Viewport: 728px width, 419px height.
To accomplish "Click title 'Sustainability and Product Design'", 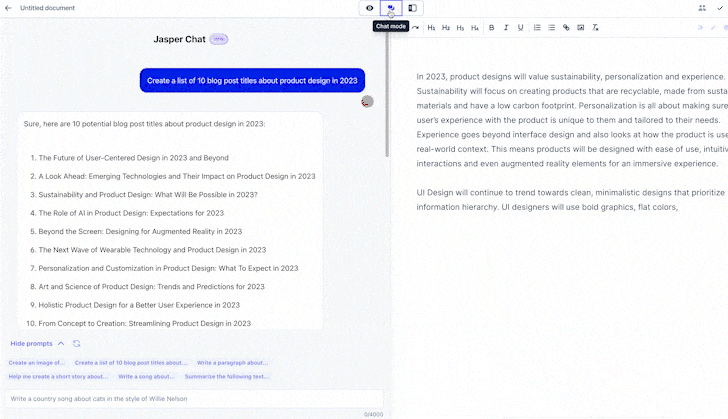I will [x=148, y=195].
